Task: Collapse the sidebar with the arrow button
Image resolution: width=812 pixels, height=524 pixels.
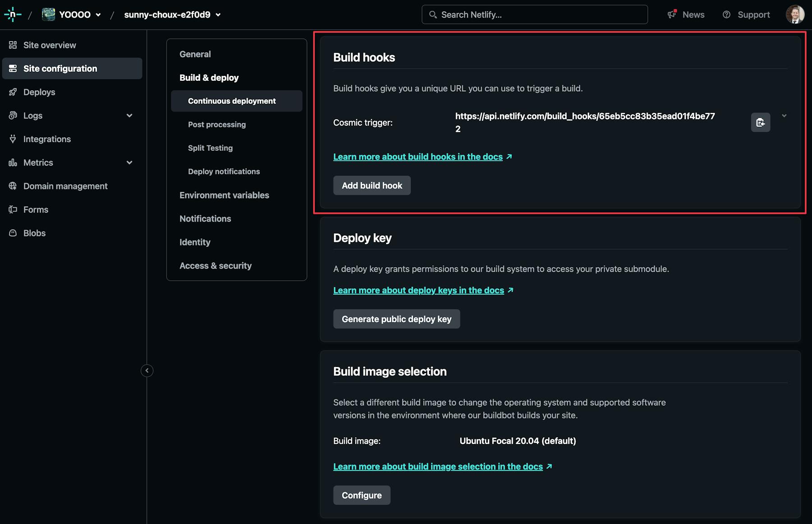Action: [147, 371]
